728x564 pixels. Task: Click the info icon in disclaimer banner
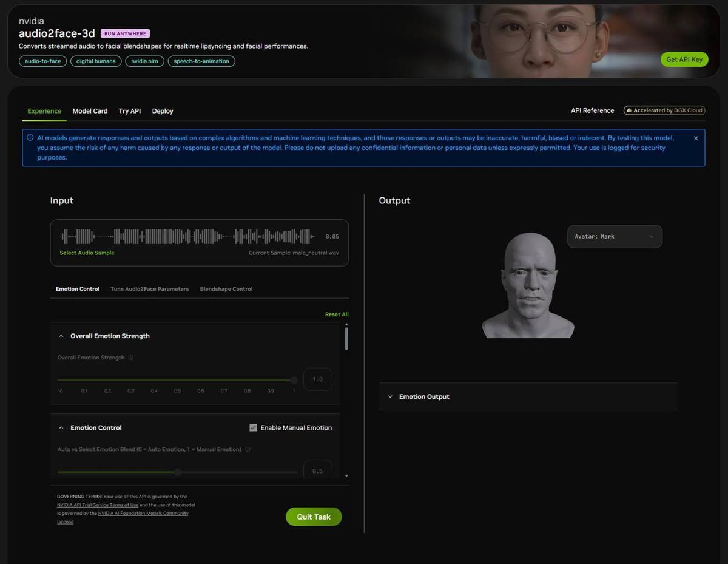[x=30, y=138]
